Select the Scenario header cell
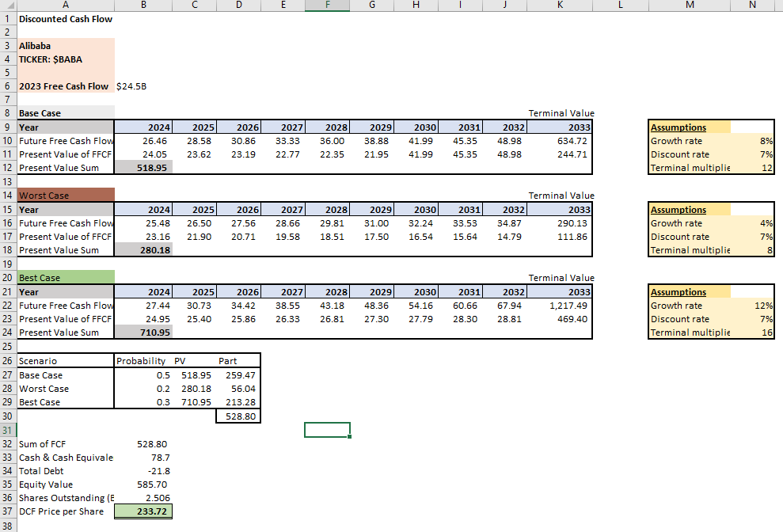The height and width of the screenshot is (532, 783). tap(66, 361)
